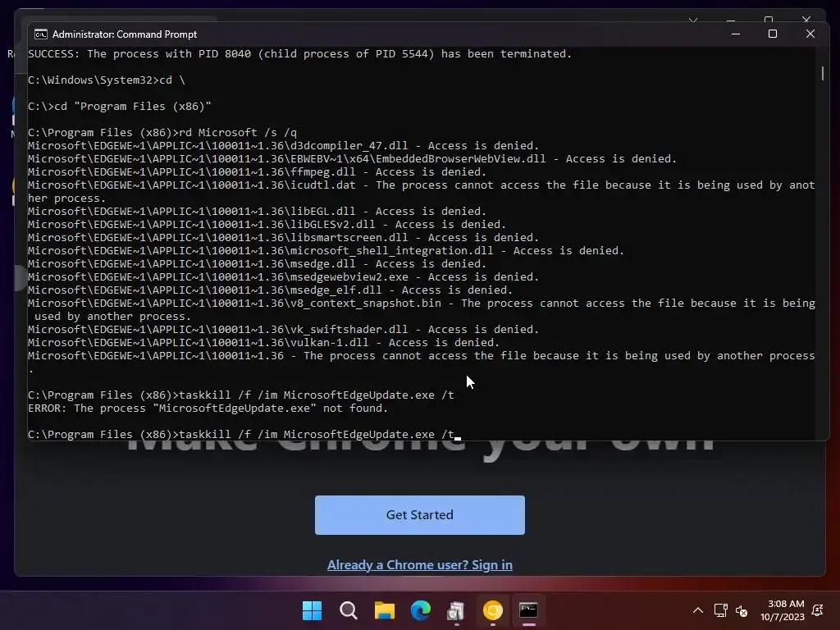Open the 'Already a Chrome user? Sign in' link

tap(419, 564)
